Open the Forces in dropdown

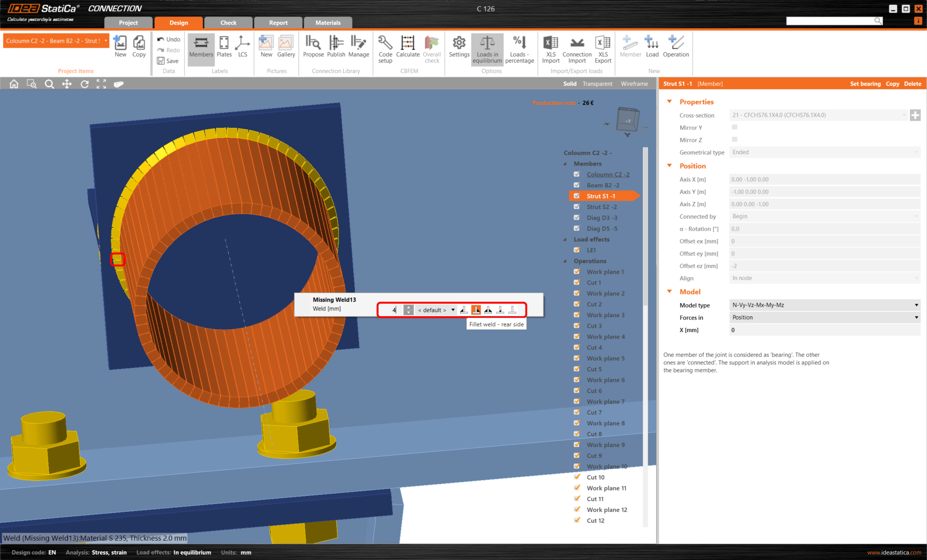coord(824,318)
